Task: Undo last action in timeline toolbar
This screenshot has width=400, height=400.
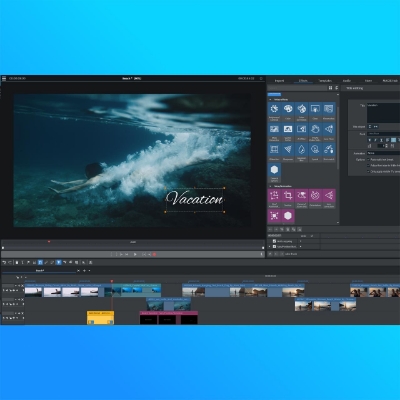Action: (4, 263)
